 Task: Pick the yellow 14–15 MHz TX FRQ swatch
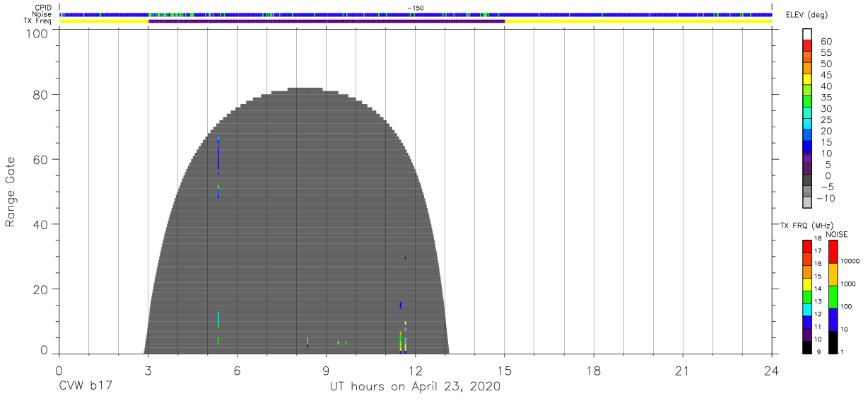point(807,284)
